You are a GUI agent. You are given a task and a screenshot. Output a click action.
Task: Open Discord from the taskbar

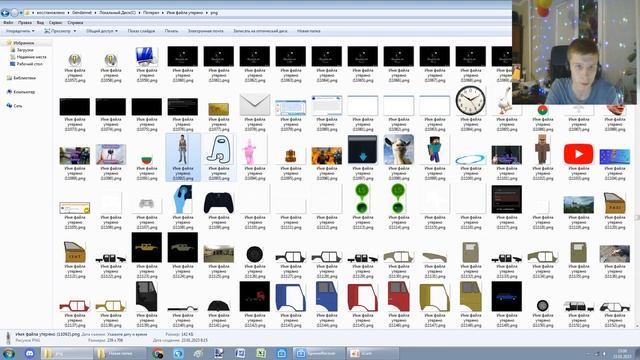pyautogui.click(x=29, y=353)
